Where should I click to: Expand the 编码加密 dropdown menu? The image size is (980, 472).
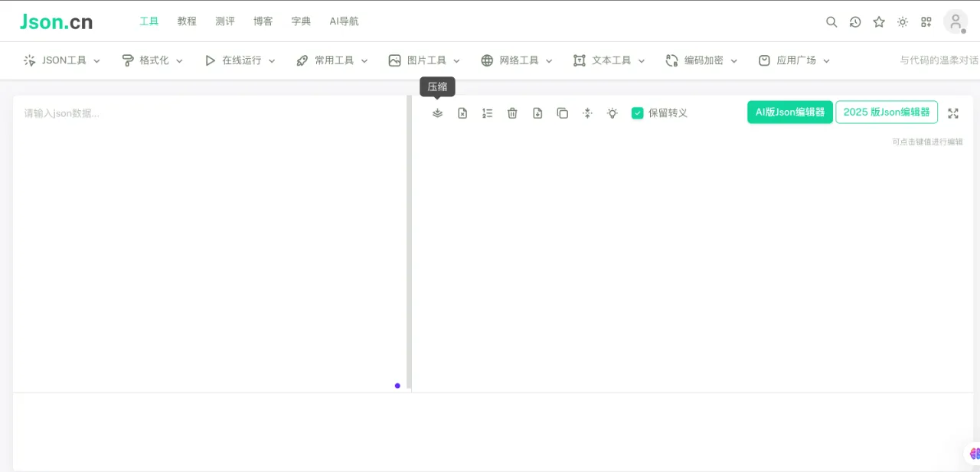[x=701, y=60]
